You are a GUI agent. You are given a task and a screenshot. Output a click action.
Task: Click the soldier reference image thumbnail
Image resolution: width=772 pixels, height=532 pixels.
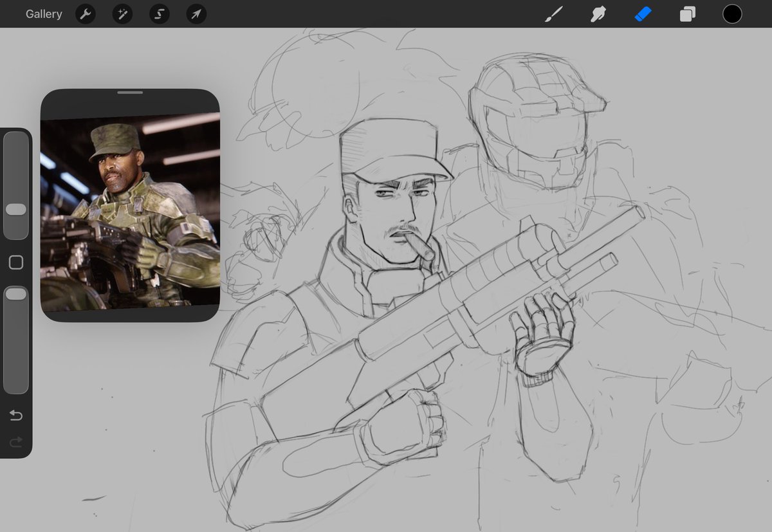[x=130, y=212]
